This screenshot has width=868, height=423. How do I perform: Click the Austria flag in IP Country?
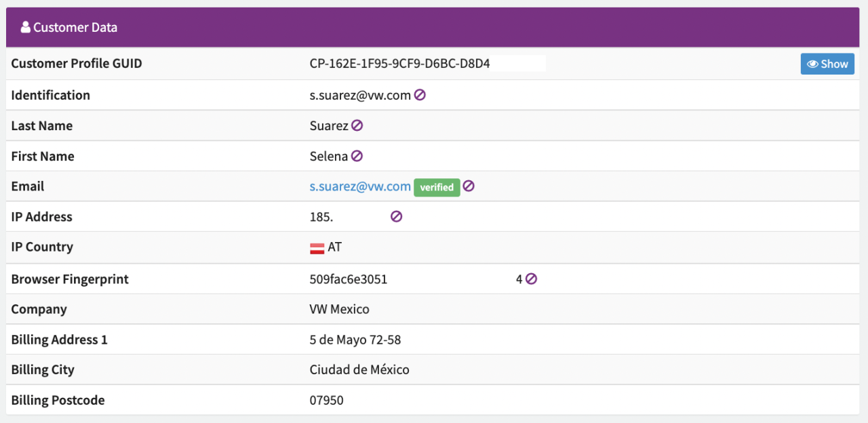tap(317, 248)
